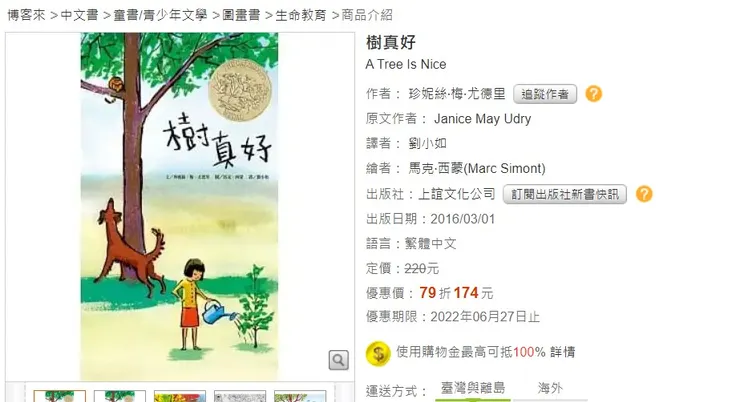The width and height of the screenshot is (740, 402).
Task: Open the 生命教育 breadcrumb link
Action: (x=301, y=15)
